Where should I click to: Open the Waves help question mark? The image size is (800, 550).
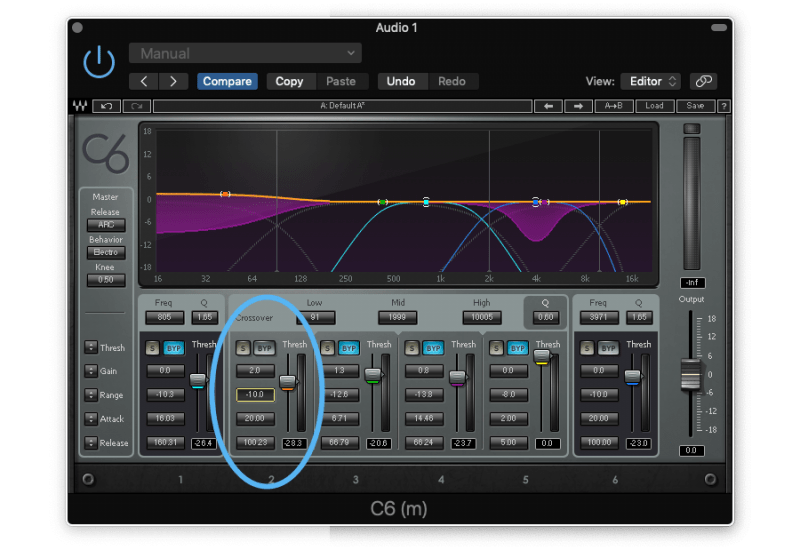click(x=723, y=106)
